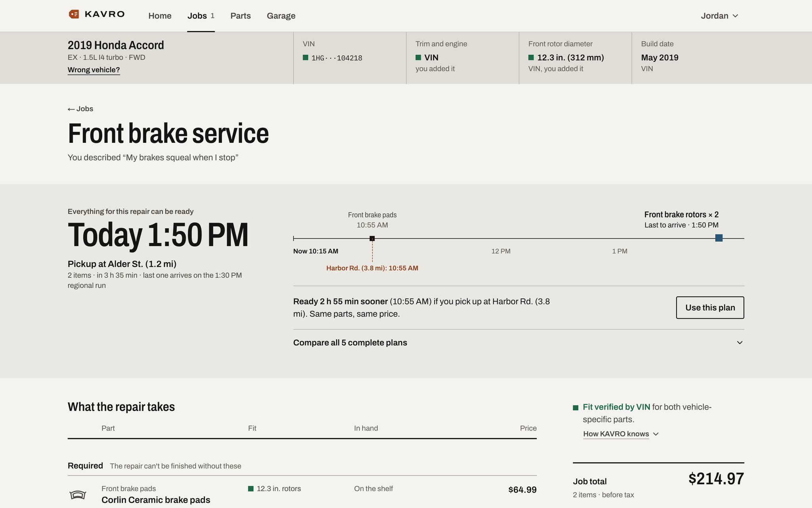Click green square next to Fit verified by VIN

(x=576, y=408)
